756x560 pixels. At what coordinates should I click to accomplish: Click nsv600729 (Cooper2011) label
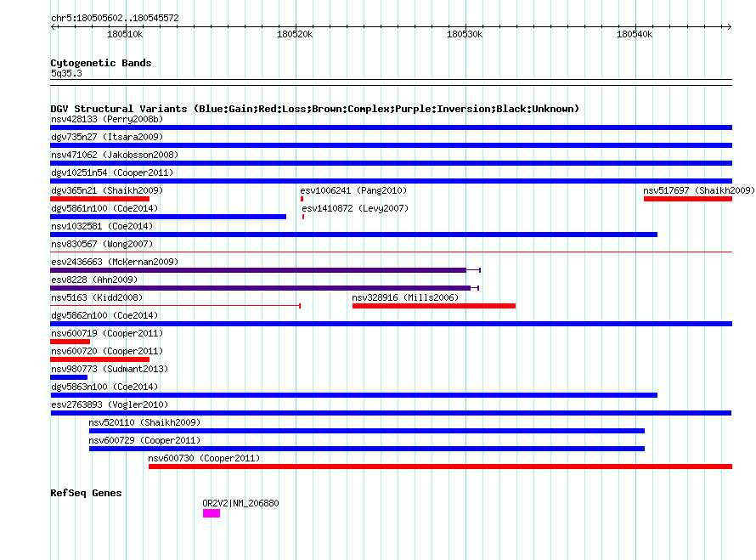point(144,440)
